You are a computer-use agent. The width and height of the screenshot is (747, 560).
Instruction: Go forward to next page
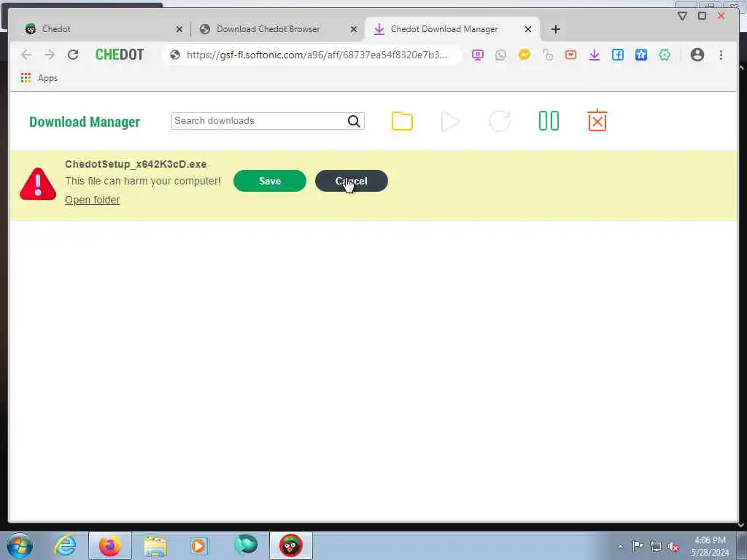(50, 55)
